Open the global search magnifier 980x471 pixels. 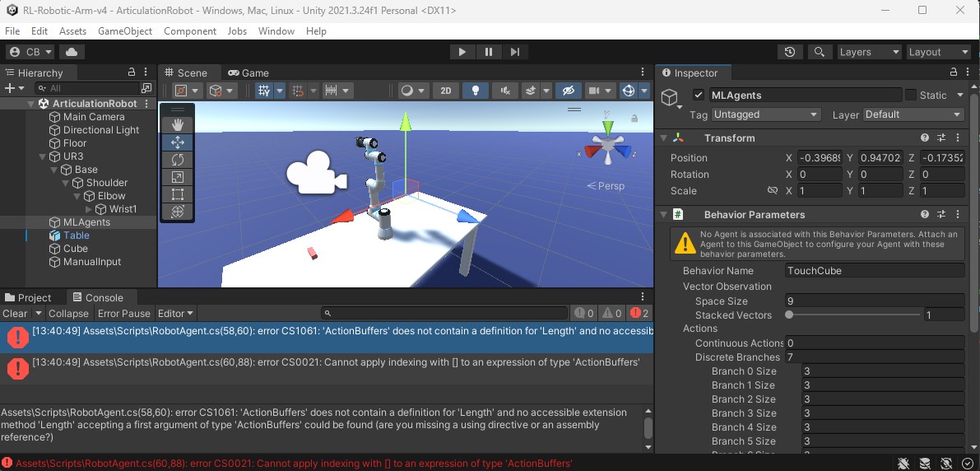point(820,52)
